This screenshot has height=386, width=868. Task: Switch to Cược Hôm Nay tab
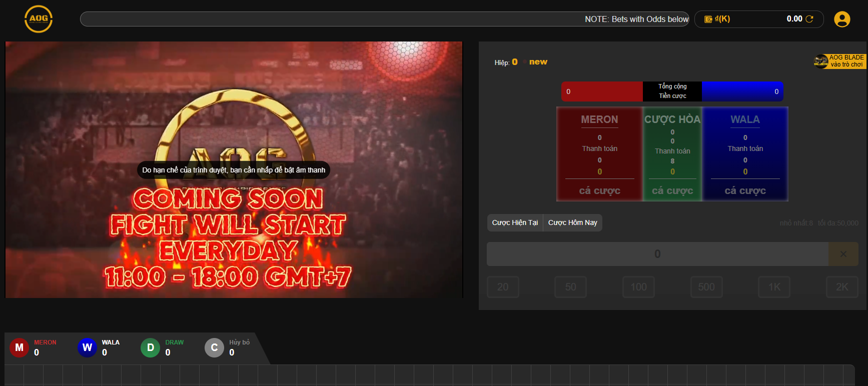pyautogui.click(x=572, y=222)
